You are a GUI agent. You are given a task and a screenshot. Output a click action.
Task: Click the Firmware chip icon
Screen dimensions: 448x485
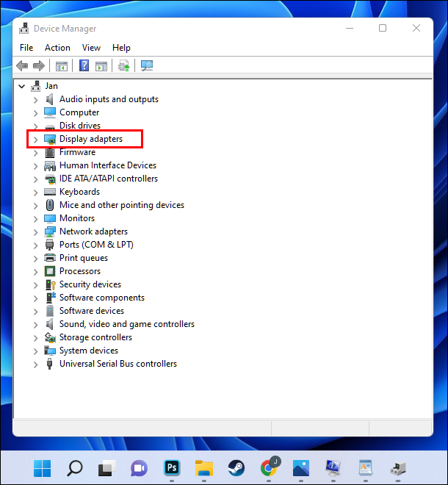coord(50,152)
